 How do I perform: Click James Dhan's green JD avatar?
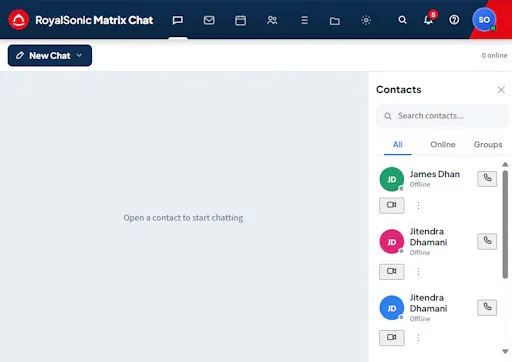pyautogui.click(x=392, y=179)
